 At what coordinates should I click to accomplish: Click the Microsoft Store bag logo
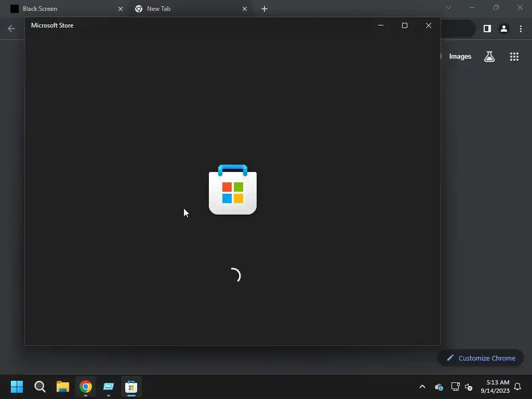point(233,189)
